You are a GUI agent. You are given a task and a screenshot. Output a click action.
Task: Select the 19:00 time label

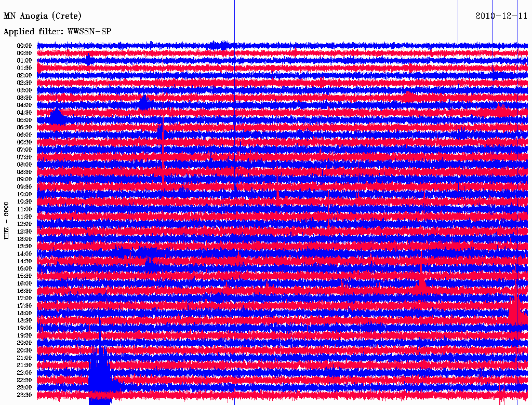(x=24, y=328)
